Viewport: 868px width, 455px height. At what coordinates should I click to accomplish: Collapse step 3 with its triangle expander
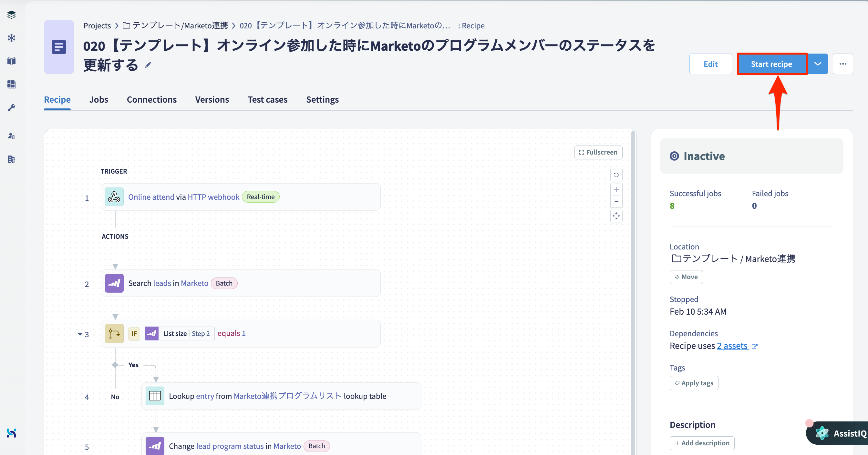[x=80, y=334]
